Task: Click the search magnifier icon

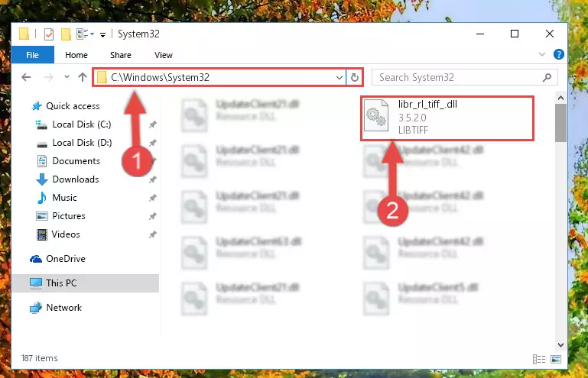Action: click(x=547, y=78)
